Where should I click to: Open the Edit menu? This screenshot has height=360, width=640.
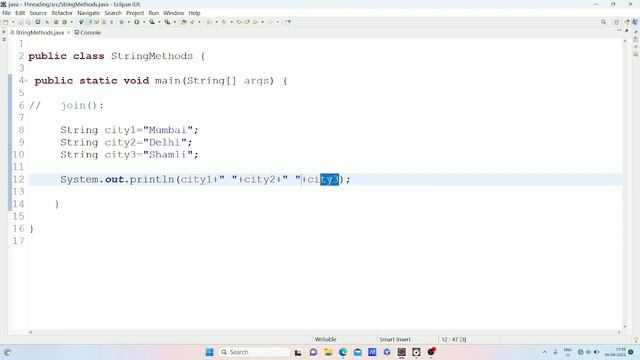click(x=20, y=13)
